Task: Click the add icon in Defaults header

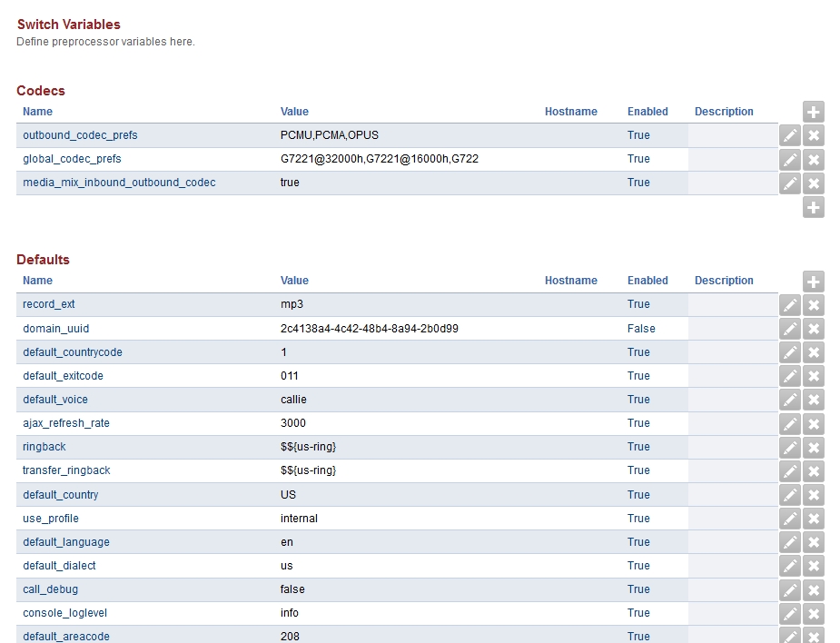Action: [x=813, y=282]
